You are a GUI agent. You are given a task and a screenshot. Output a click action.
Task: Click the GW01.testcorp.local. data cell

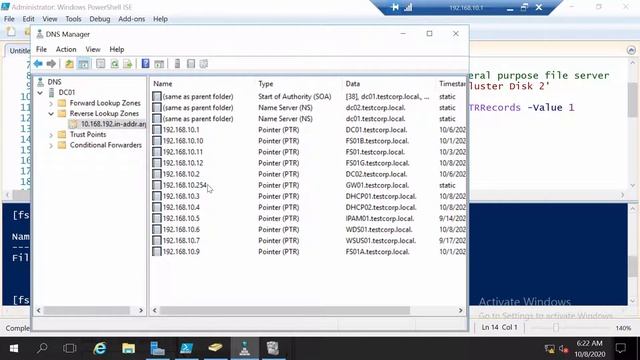377,185
